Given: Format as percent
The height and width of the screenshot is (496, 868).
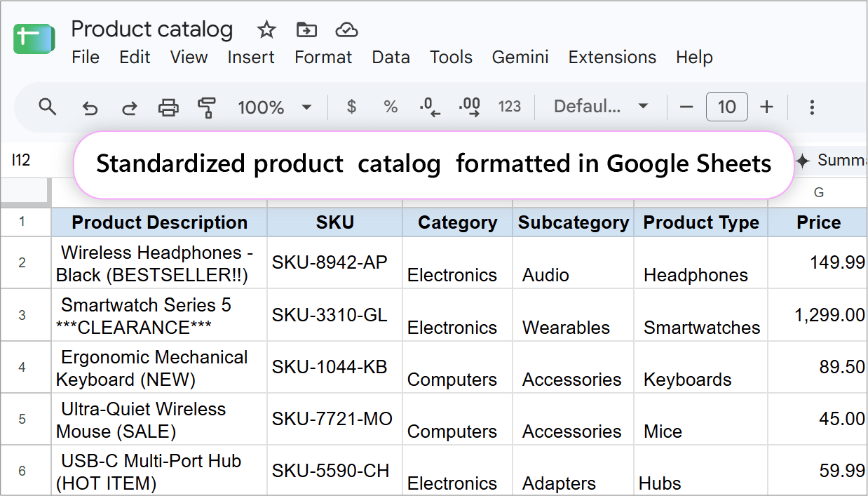Looking at the screenshot, I should tap(391, 107).
